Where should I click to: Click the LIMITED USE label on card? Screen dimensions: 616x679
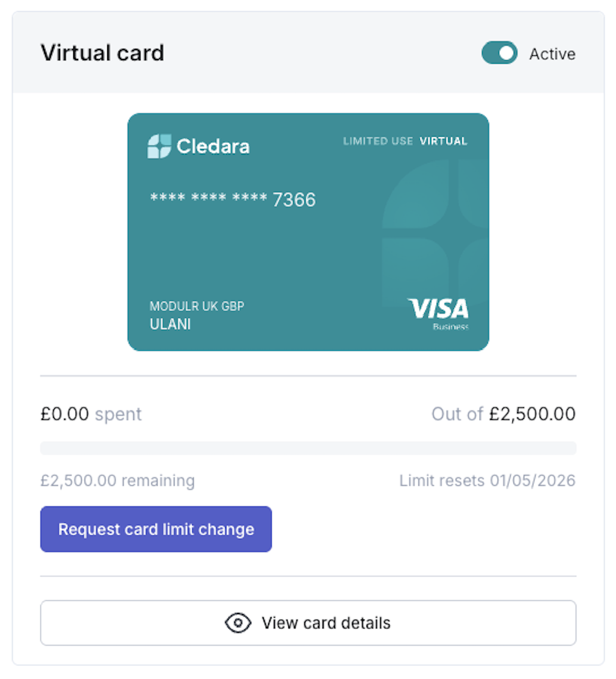[x=378, y=141]
